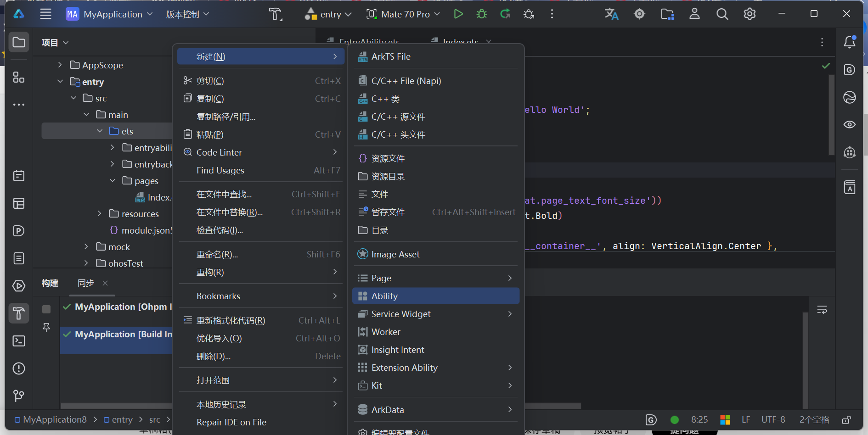Image resolution: width=868 pixels, height=435 pixels.
Task: Open Settings gear in the top toolbar
Action: pyautogui.click(x=750, y=14)
